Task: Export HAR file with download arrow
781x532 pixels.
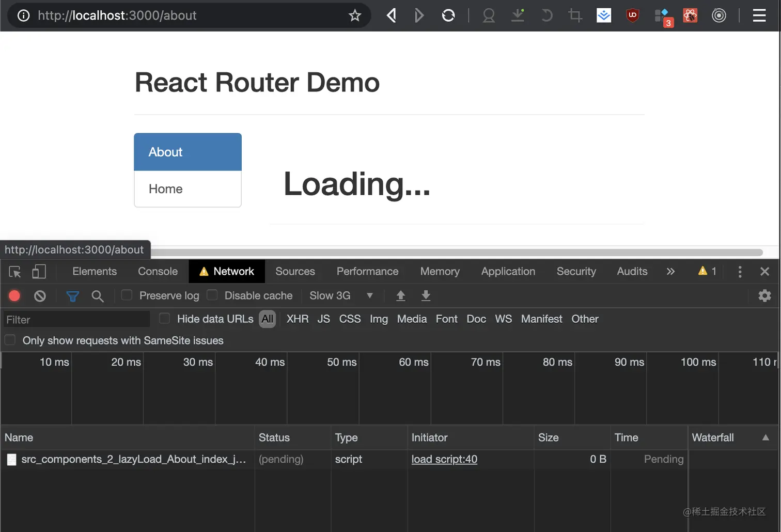Action: [426, 295]
